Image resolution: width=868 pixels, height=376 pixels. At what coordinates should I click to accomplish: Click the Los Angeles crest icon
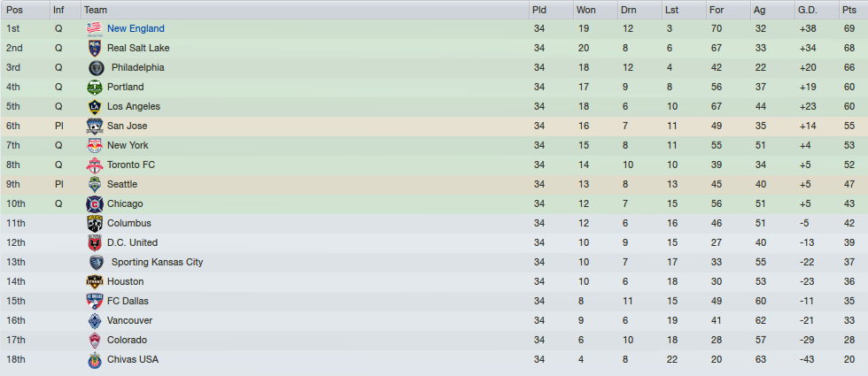point(94,106)
